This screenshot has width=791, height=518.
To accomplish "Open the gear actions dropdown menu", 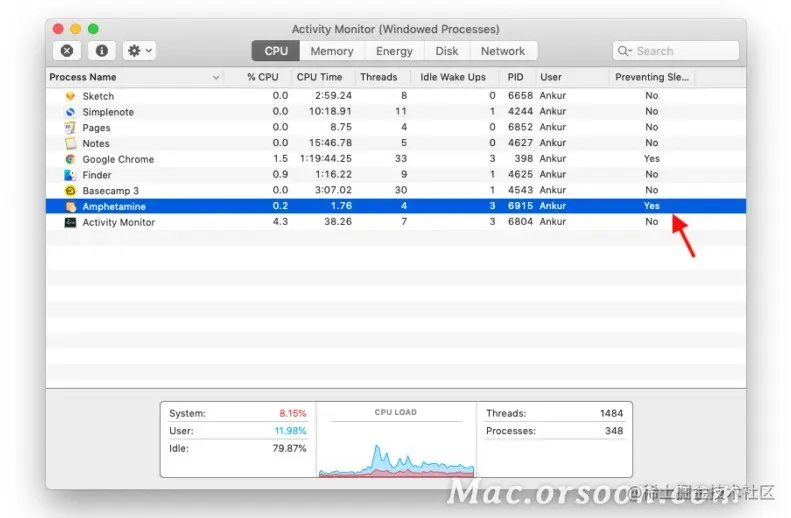I will pos(139,50).
